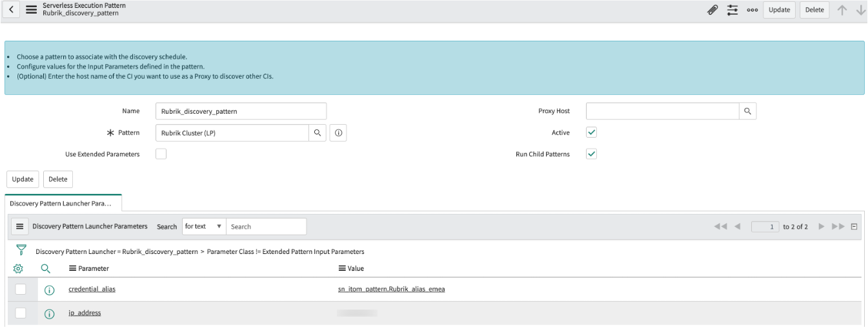Viewport: 868px width, 327px height.
Task: Look up Proxy Host using magnifier icon
Action: (747, 111)
